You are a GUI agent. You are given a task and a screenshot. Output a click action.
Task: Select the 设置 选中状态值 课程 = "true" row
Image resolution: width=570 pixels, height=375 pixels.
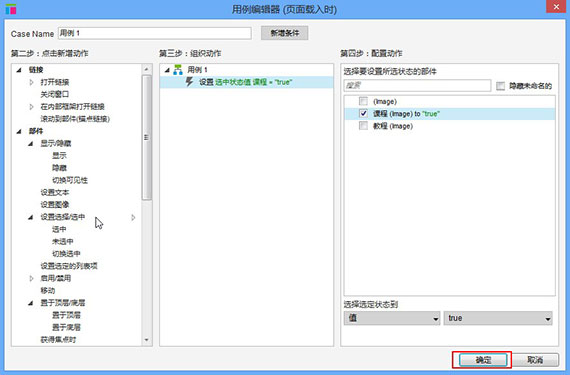[x=246, y=82]
